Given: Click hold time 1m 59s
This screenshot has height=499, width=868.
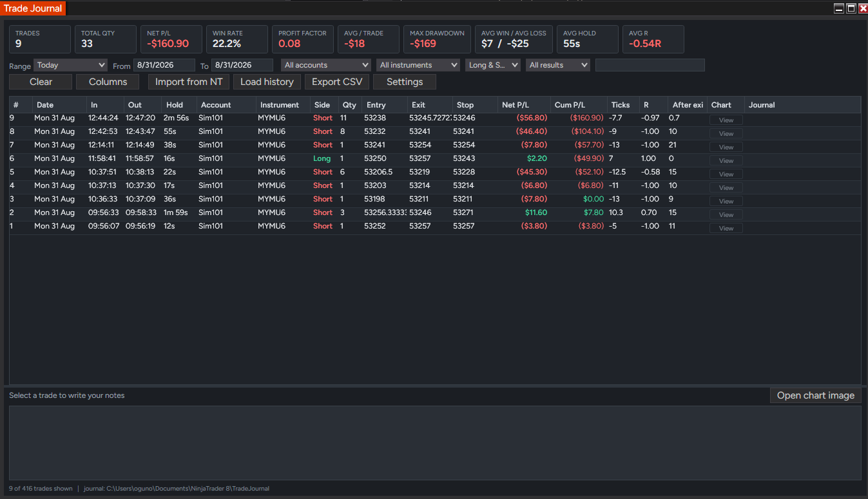Looking at the screenshot, I should [175, 212].
